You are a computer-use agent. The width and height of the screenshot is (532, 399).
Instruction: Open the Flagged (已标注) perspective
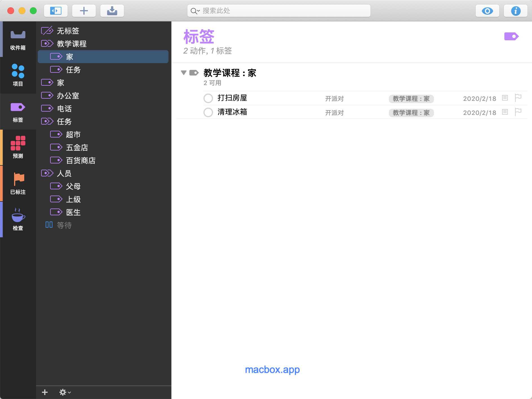pyautogui.click(x=18, y=183)
